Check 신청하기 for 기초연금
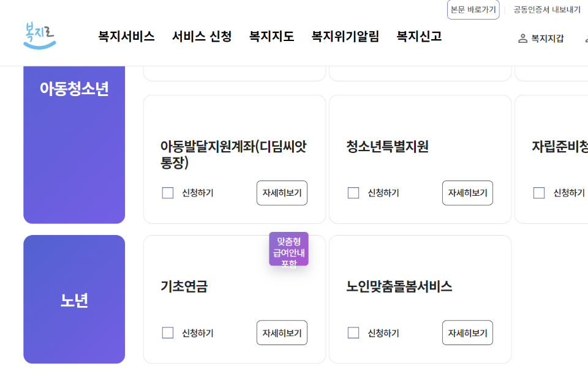The image size is (588, 369). (x=167, y=332)
